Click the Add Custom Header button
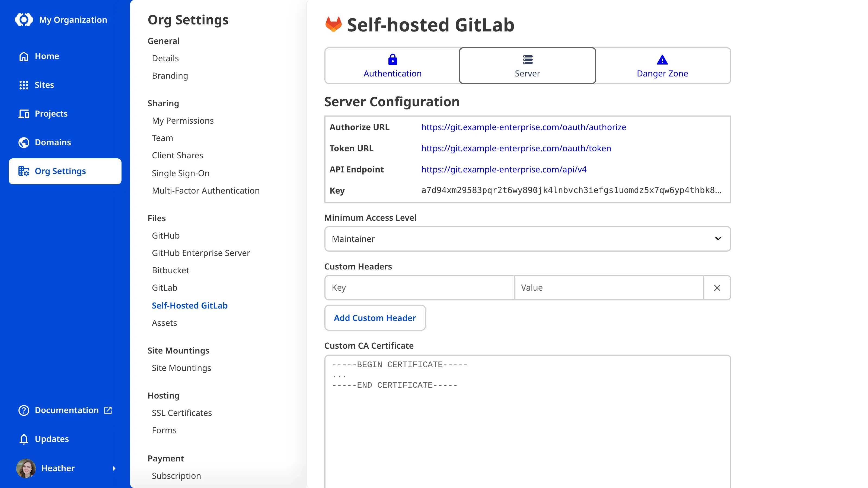 (375, 318)
